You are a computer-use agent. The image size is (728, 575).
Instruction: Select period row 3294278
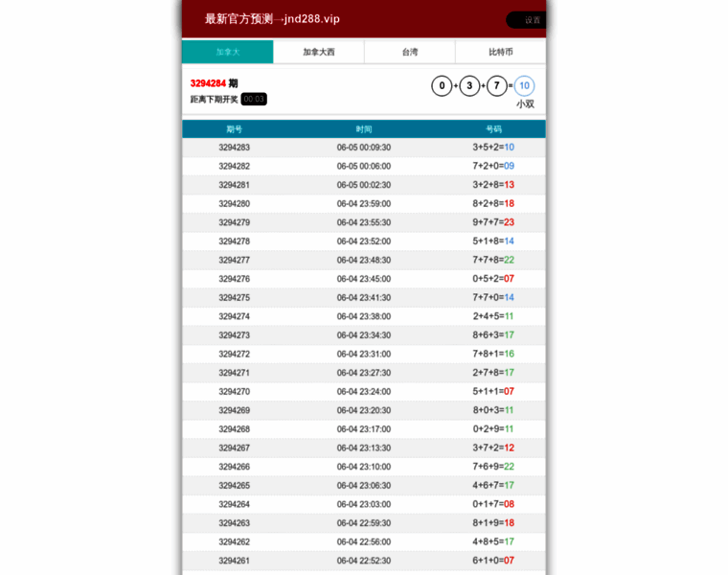click(x=364, y=241)
